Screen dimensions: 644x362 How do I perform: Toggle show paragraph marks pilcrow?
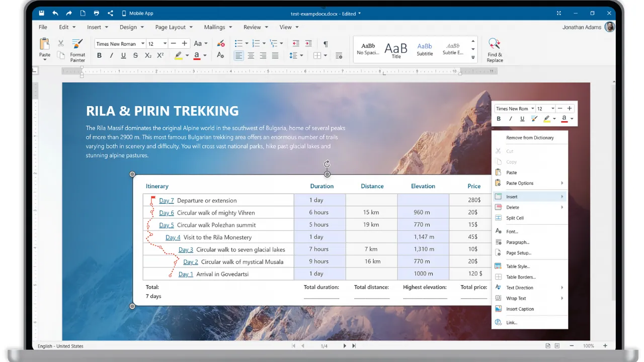pos(326,44)
